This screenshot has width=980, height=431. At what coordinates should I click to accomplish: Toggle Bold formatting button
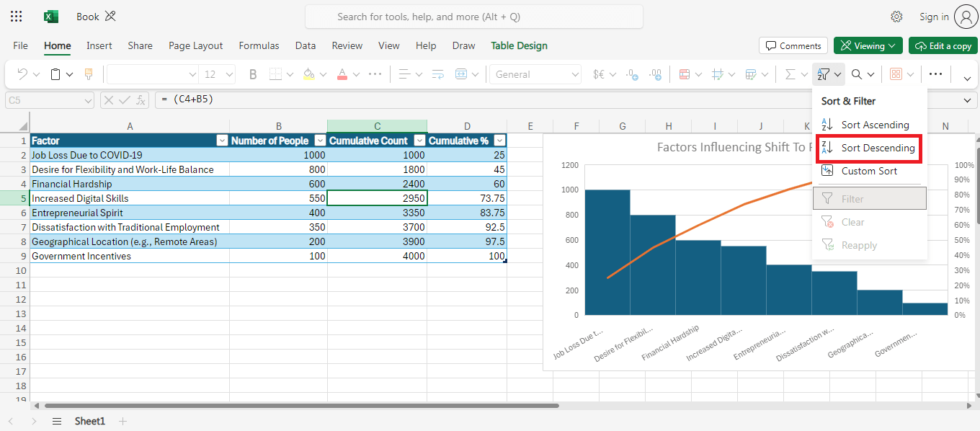click(x=253, y=74)
